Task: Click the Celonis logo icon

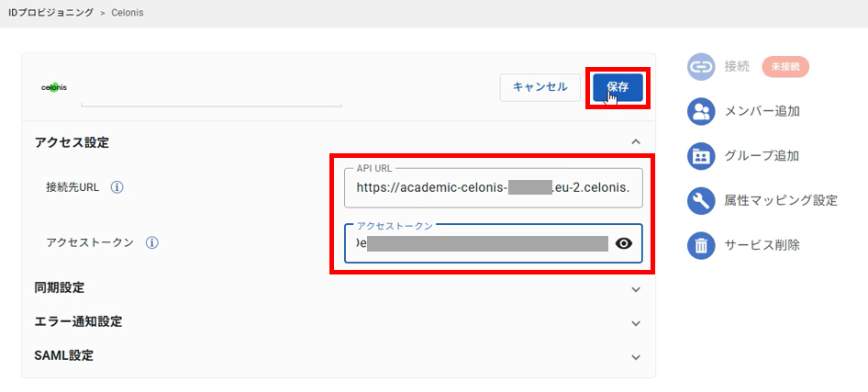Action: pyautogui.click(x=54, y=87)
